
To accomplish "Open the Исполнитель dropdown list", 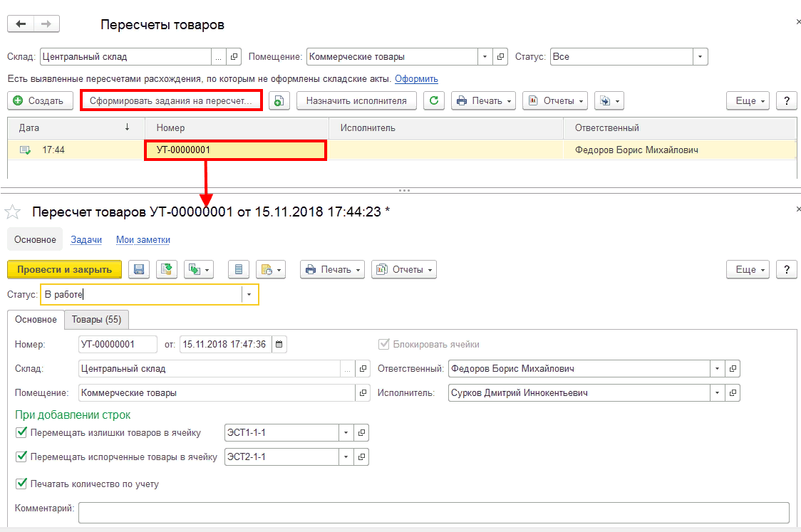I will coord(715,392).
